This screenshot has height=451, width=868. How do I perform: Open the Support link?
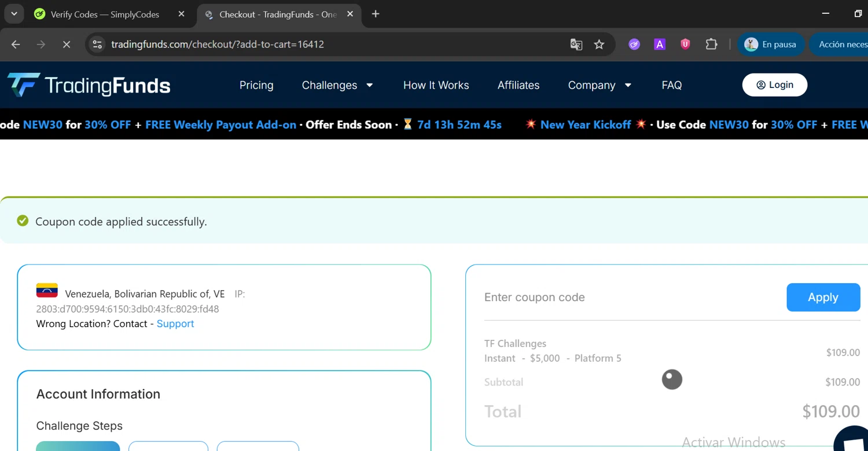[x=175, y=324]
